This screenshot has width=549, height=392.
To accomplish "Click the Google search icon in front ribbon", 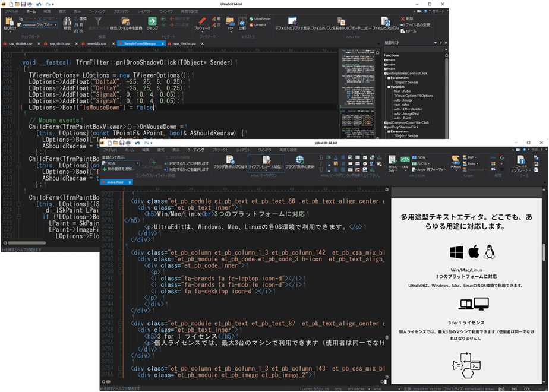I will click(502, 157).
